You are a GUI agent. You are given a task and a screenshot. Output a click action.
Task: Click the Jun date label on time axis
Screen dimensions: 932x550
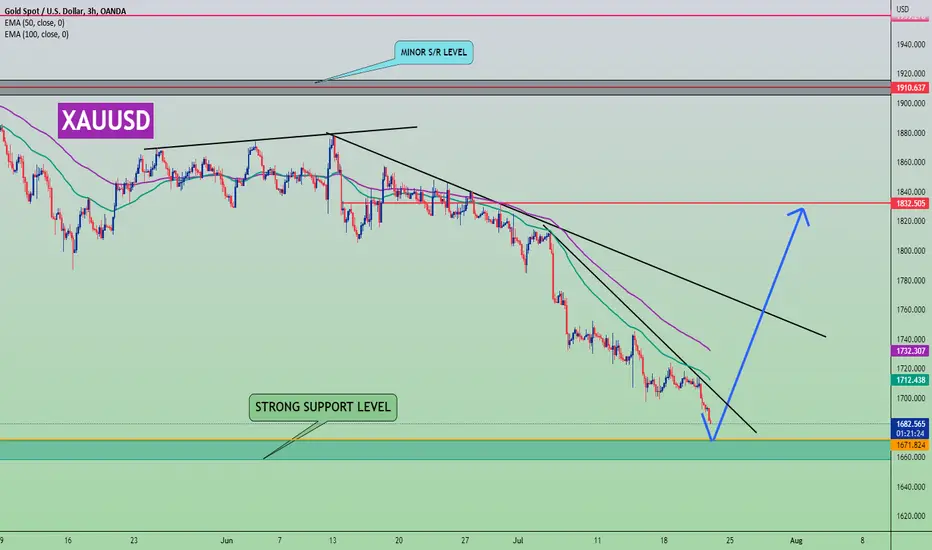pyautogui.click(x=226, y=540)
